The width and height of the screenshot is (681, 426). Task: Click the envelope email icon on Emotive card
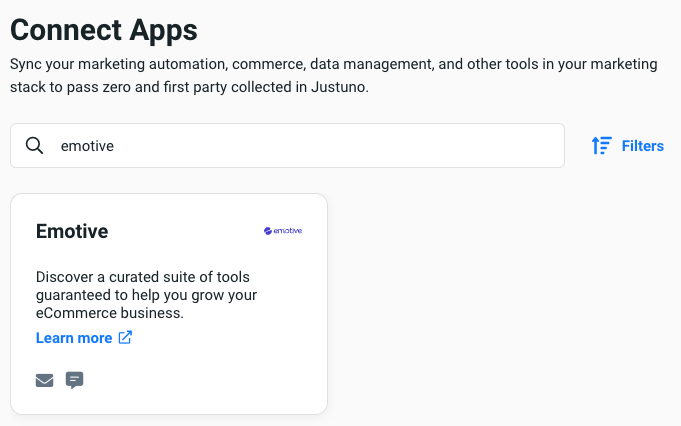coord(45,380)
